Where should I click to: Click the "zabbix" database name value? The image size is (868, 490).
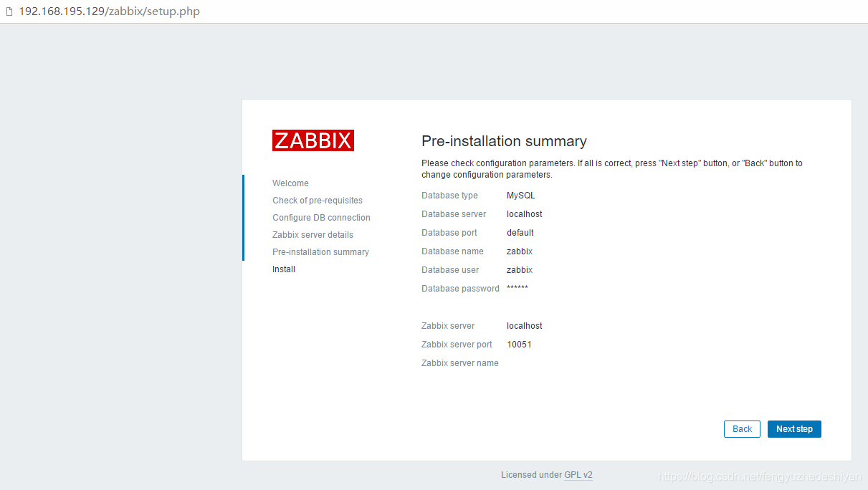tap(519, 251)
